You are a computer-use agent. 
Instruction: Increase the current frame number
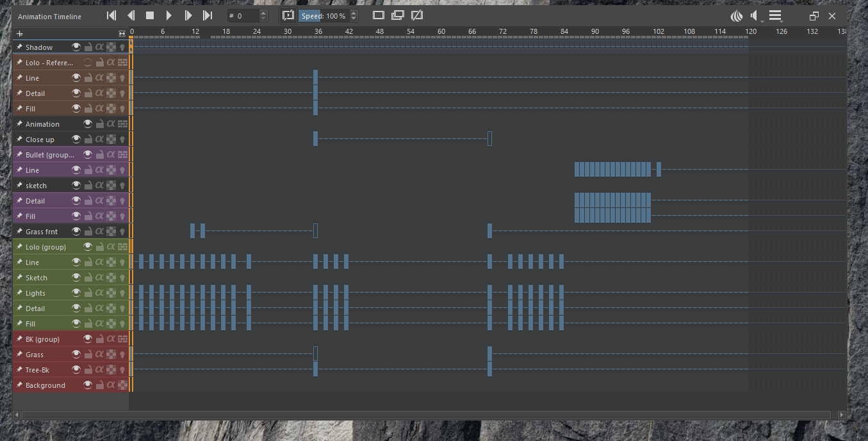point(263,13)
